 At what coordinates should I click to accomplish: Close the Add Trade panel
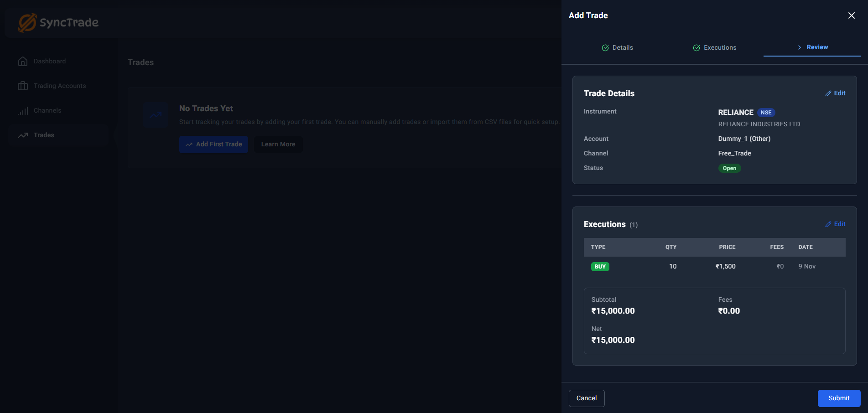coord(851,15)
